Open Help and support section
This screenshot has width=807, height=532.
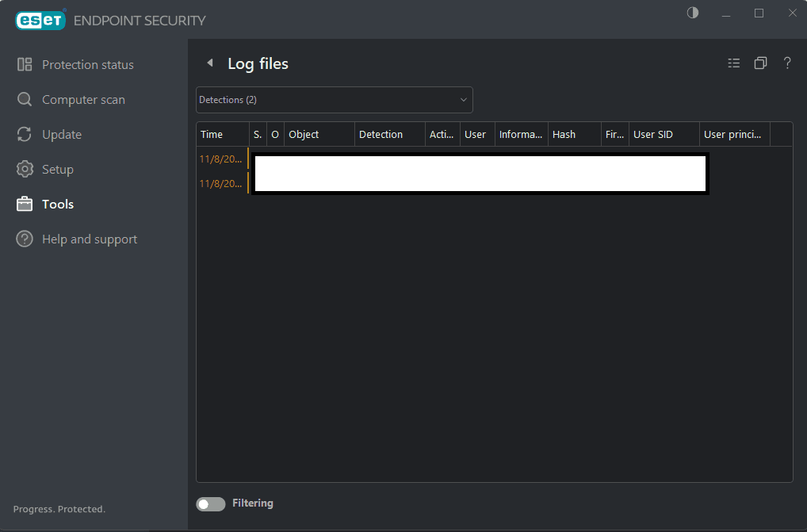(x=90, y=239)
